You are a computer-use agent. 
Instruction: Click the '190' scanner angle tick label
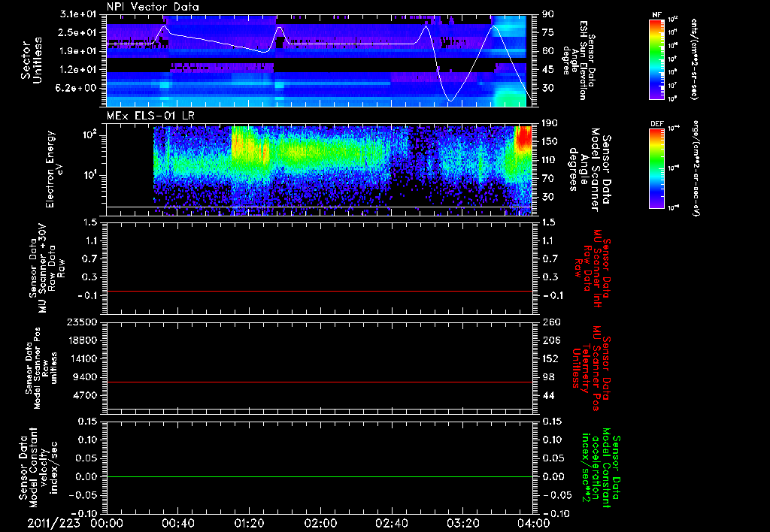[x=550, y=123]
